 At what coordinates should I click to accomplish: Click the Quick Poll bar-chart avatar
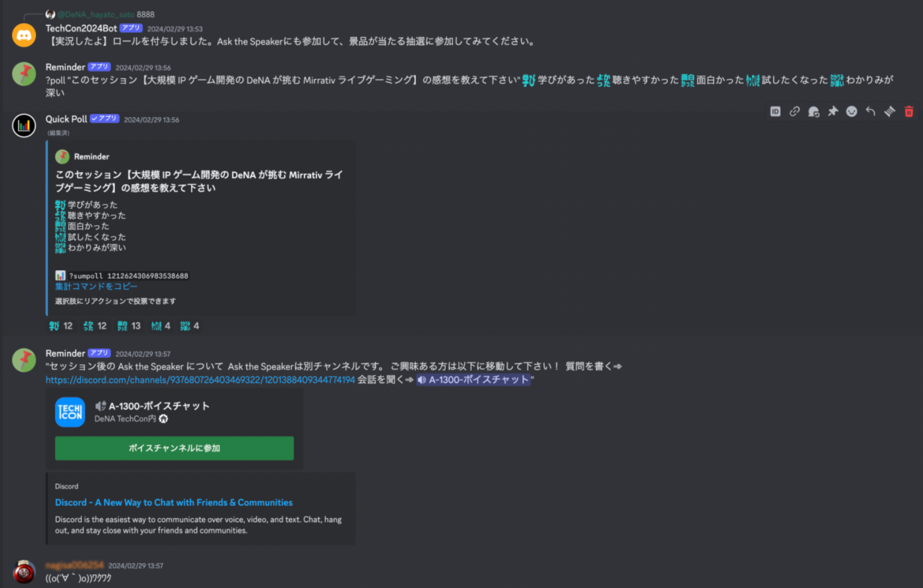(x=24, y=126)
